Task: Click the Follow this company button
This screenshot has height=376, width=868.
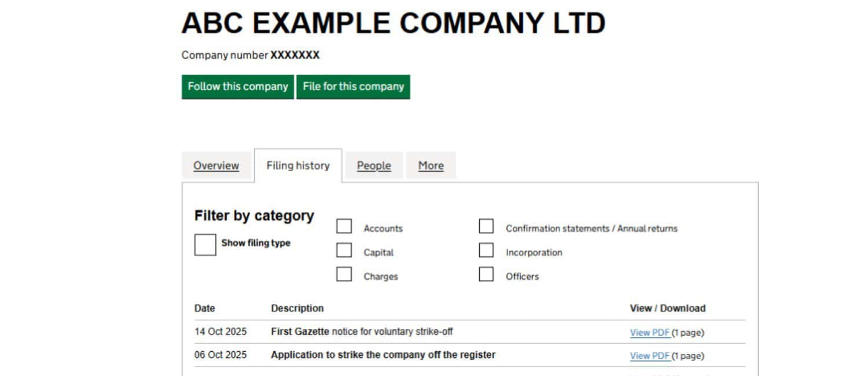Action: tap(237, 87)
